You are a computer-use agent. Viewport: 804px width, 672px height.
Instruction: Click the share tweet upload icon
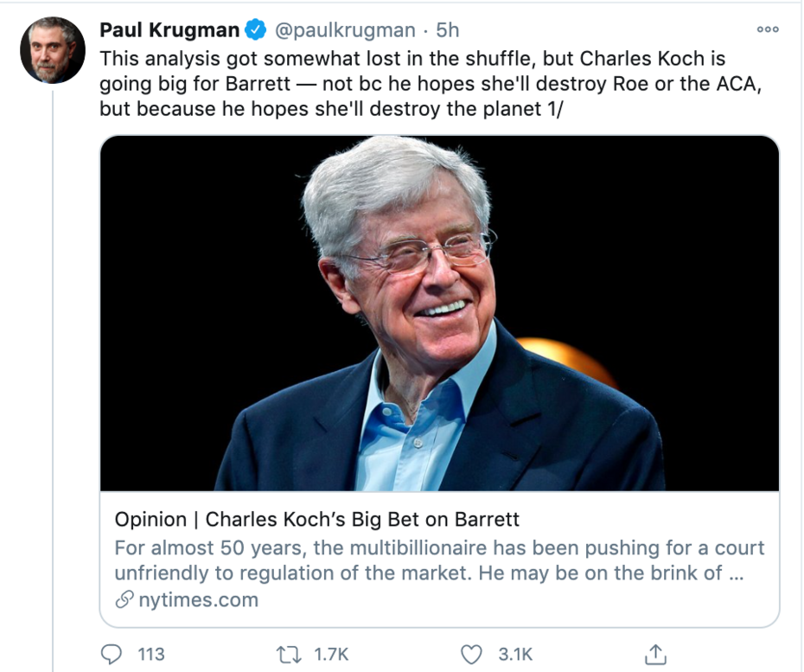[x=655, y=654]
